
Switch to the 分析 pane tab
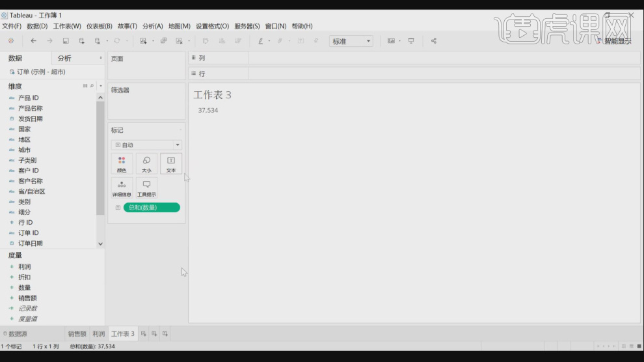(64, 59)
